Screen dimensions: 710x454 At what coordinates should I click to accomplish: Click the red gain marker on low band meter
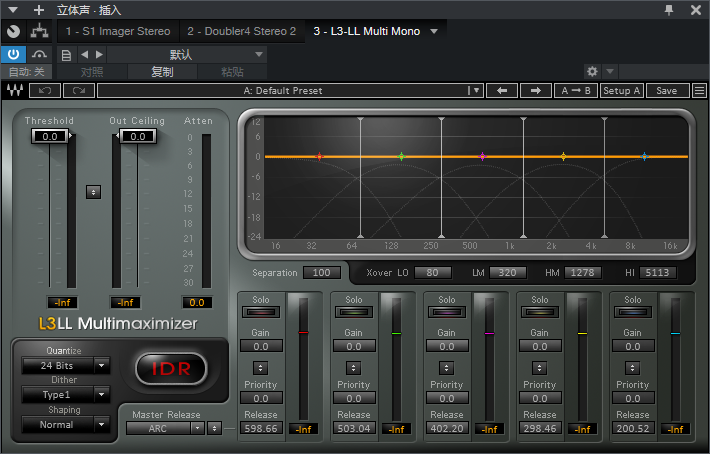click(303, 333)
